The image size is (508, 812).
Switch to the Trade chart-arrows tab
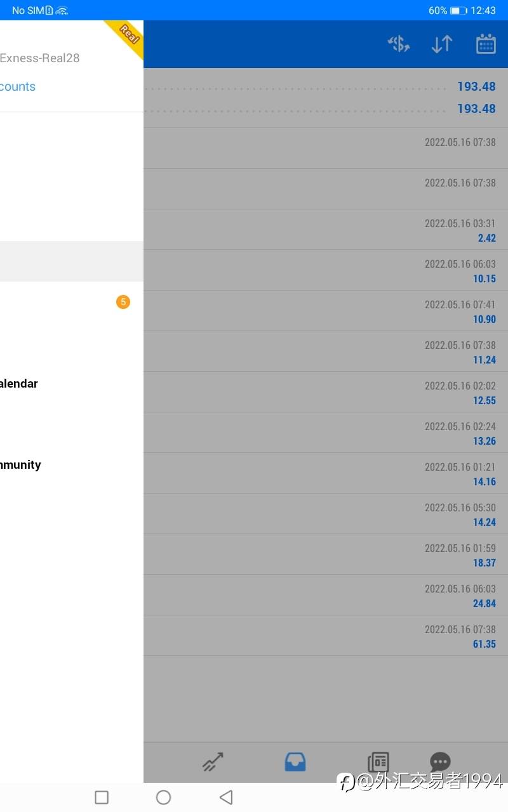(x=213, y=761)
